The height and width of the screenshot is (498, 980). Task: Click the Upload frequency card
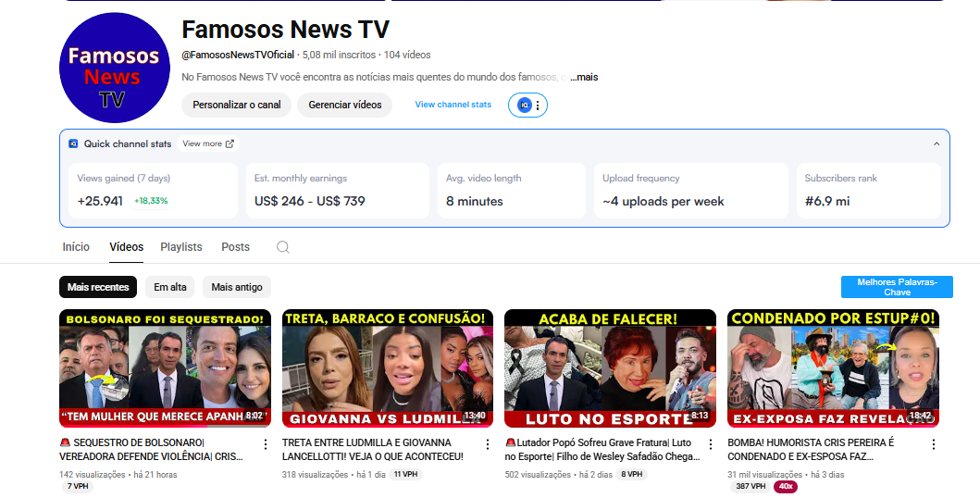tap(690, 191)
